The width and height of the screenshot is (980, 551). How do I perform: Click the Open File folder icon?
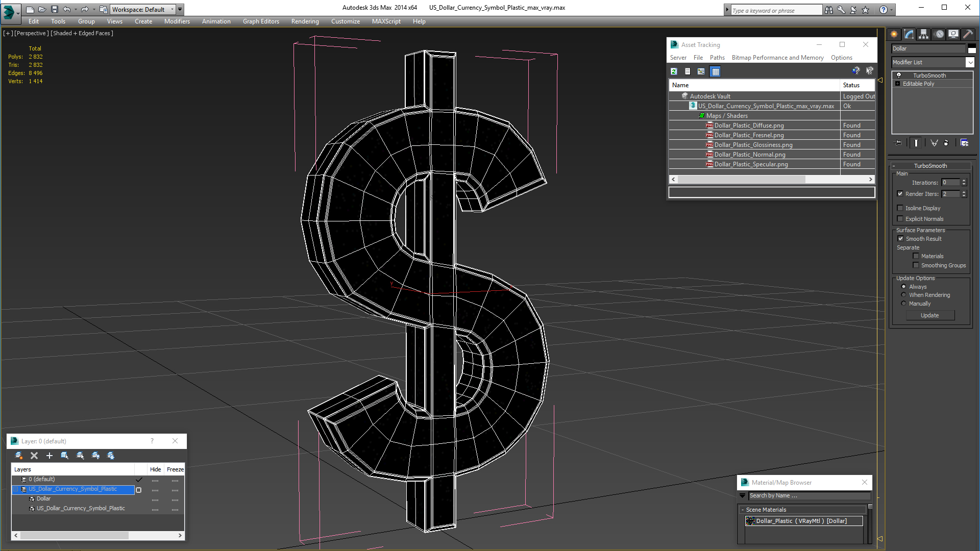pos(42,9)
